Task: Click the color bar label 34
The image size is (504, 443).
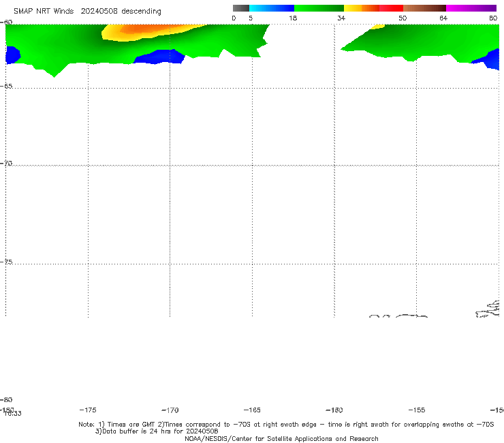Action: point(341,18)
